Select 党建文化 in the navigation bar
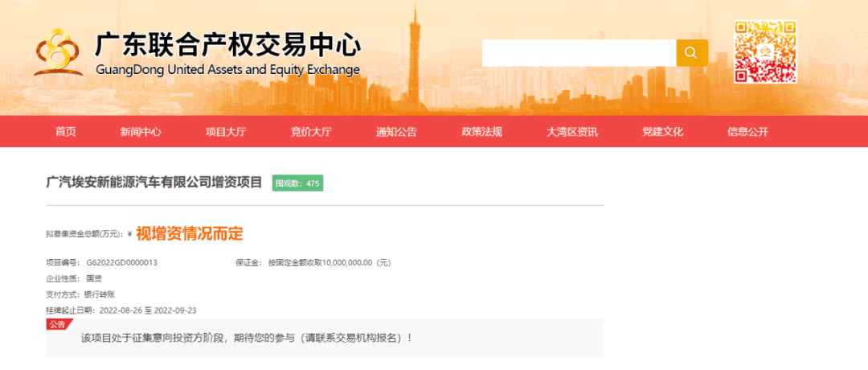Viewport: 868px width, 370px height. [x=662, y=132]
